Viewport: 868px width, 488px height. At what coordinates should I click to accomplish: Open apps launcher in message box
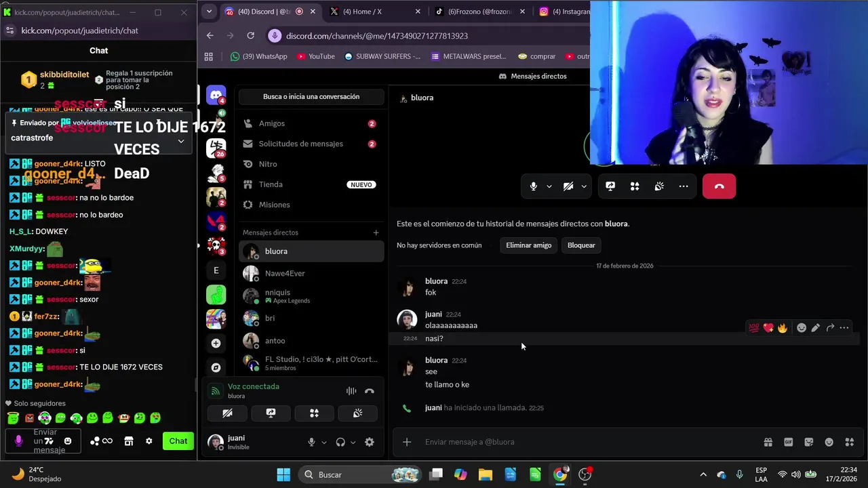(x=849, y=442)
